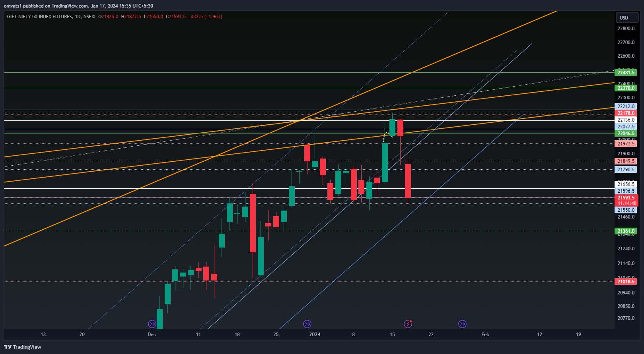Click the high value H21872.5 in the header
This screenshot has height=354, width=644.
click(131, 17)
